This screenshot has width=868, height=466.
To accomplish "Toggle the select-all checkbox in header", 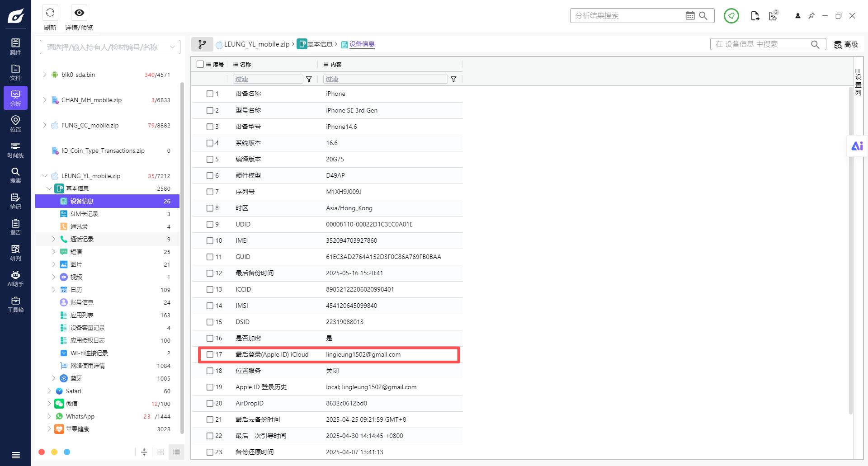I will click(200, 64).
